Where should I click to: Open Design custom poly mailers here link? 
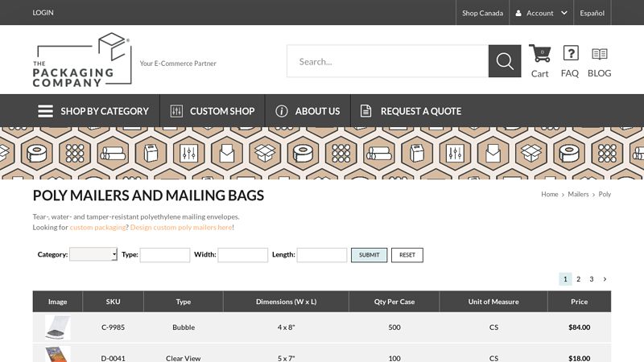tap(181, 228)
